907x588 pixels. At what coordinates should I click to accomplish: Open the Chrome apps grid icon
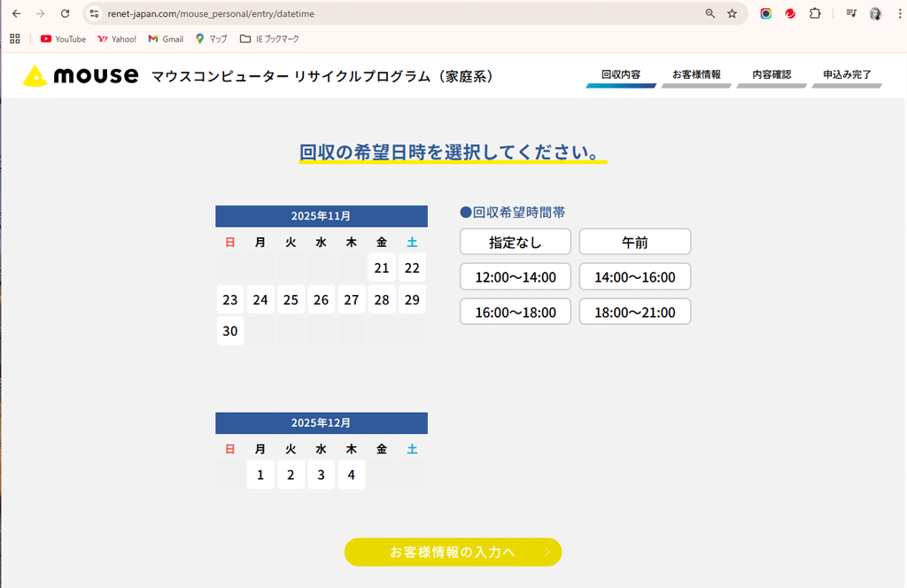click(x=15, y=39)
